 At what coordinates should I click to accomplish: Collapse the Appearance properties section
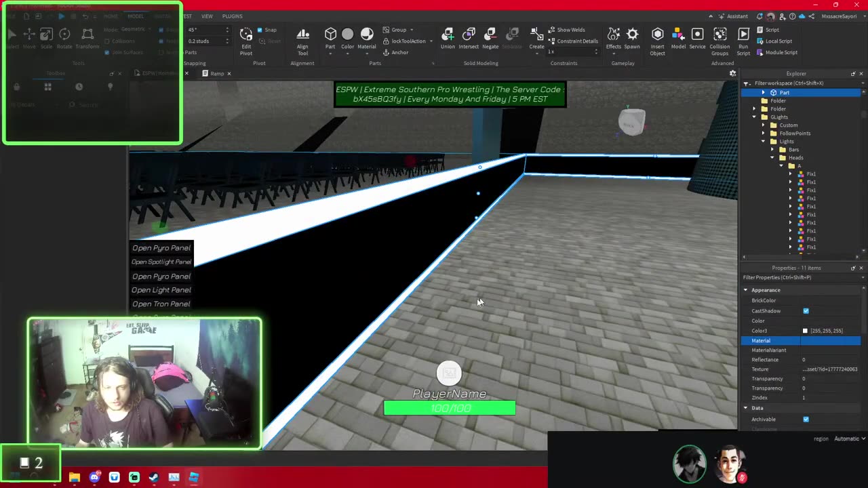[745, 290]
